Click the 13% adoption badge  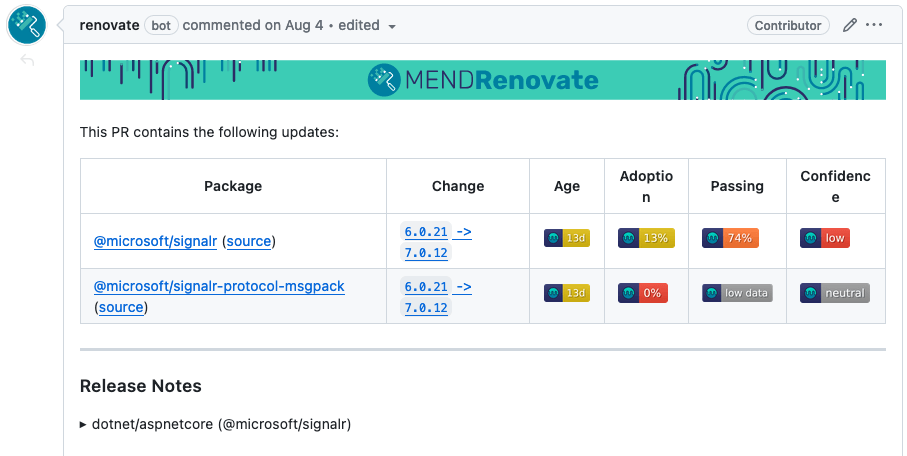[x=646, y=238]
